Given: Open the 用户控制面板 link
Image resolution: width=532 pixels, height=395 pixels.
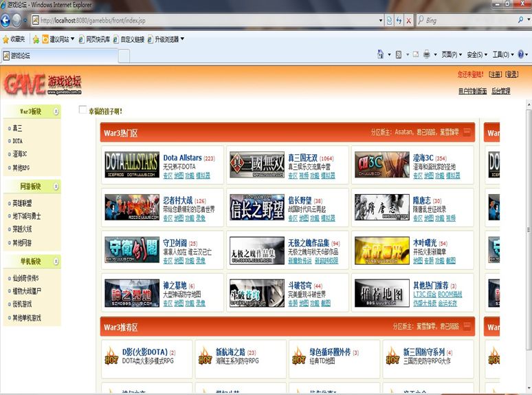Looking at the screenshot, I should 473,91.
